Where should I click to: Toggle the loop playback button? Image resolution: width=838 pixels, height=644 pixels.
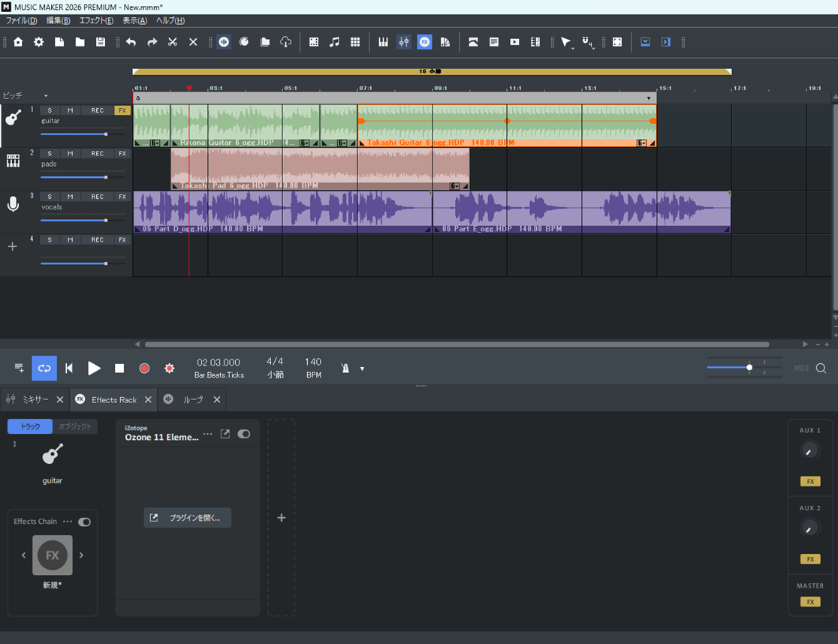(44, 369)
